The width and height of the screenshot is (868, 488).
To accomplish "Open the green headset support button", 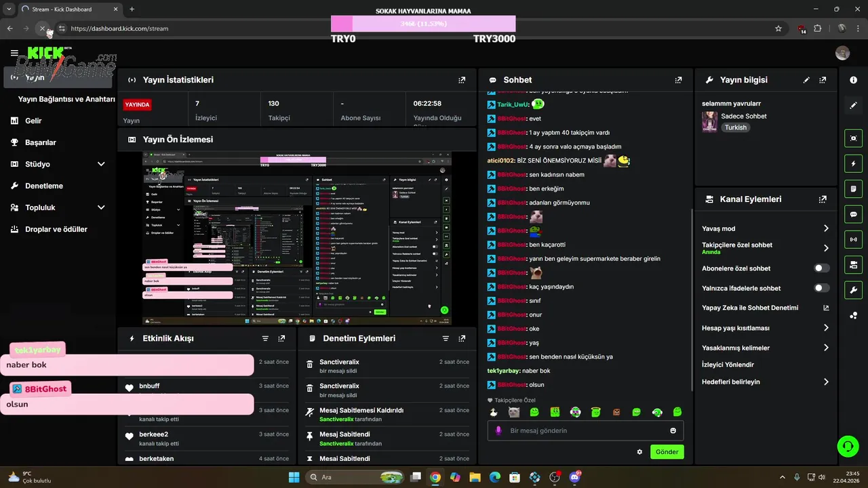I will (x=848, y=446).
